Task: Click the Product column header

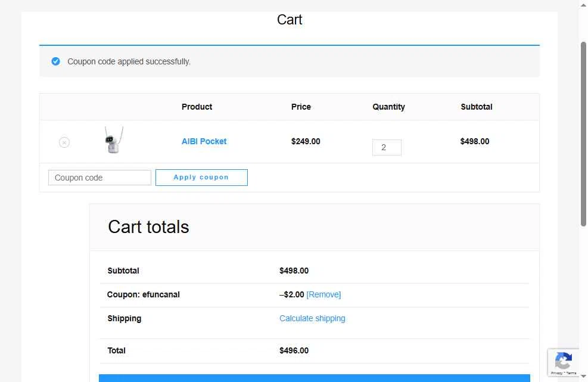Action: (197, 107)
